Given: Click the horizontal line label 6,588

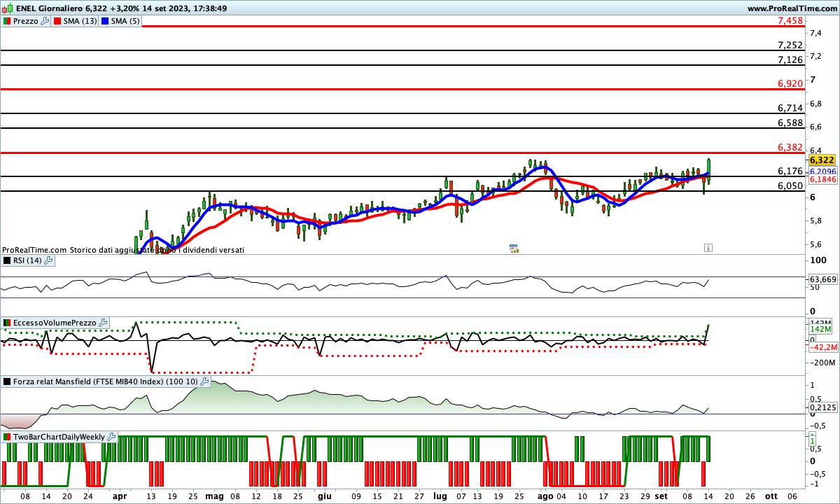Looking at the screenshot, I should click(790, 123).
